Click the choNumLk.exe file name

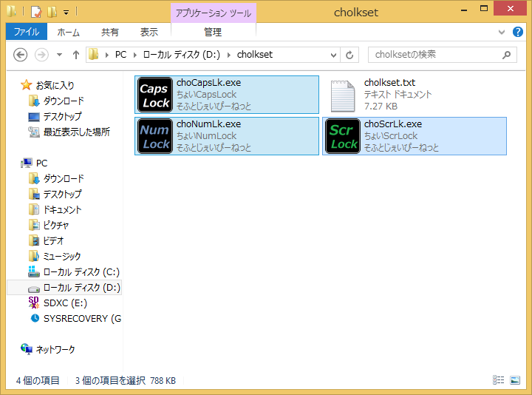(x=208, y=124)
